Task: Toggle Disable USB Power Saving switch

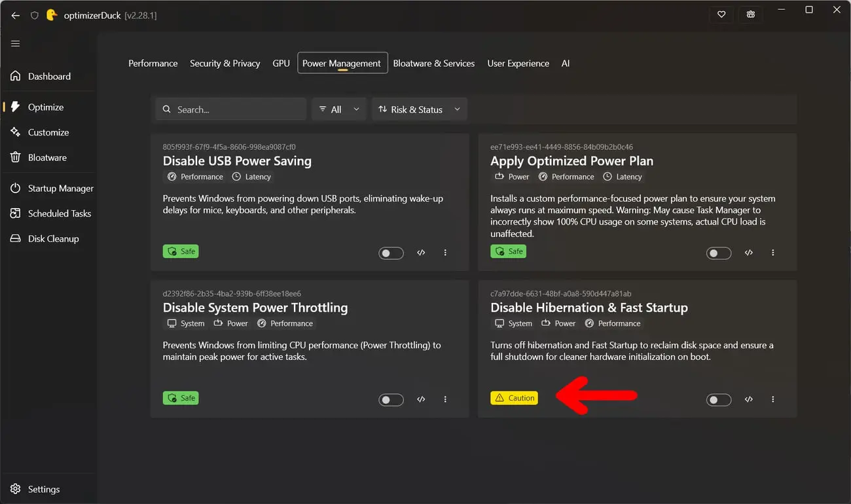Action: pos(391,253)
